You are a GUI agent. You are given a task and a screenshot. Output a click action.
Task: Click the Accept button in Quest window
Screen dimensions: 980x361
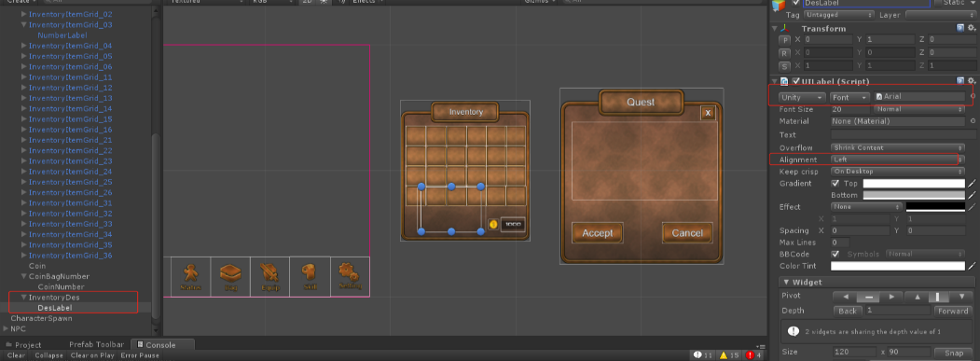pyautogui.click(x=597, y=233)
